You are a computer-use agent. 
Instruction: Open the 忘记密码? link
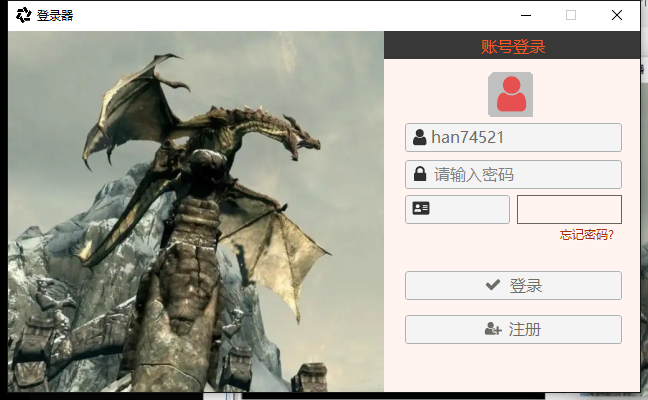point(586,235)
